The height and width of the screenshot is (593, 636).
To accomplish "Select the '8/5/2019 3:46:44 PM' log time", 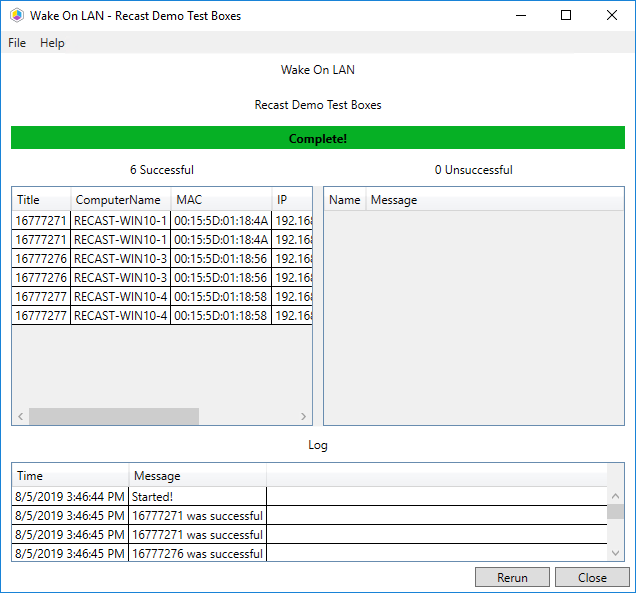I will (x=70, y=496).
